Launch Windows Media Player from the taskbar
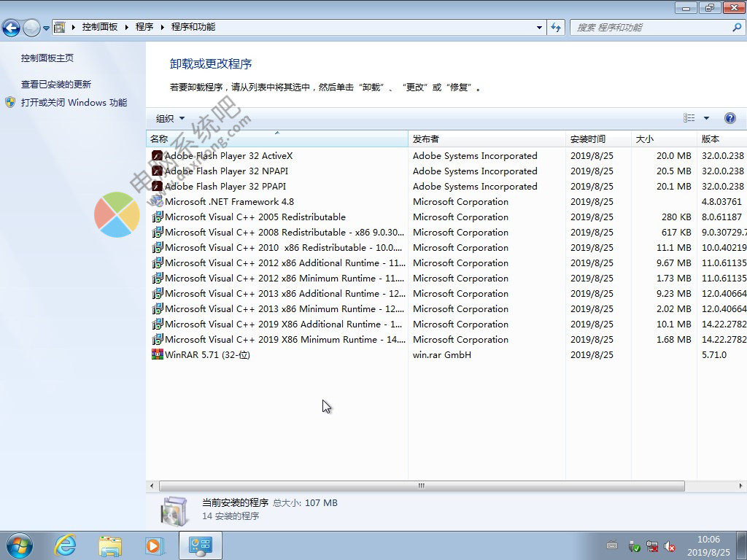This screenshot has height=560, width=747. tap(154, 545)
